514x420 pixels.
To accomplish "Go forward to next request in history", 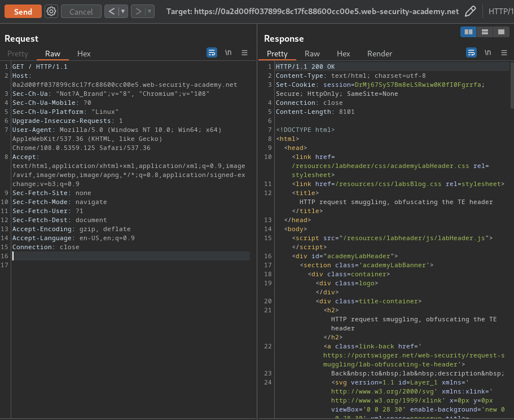I will [x=138, y=11].
